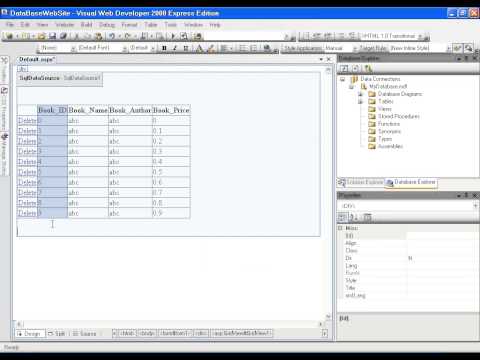
Task: Select the Synonyms folder
Action: pos(389,131)
